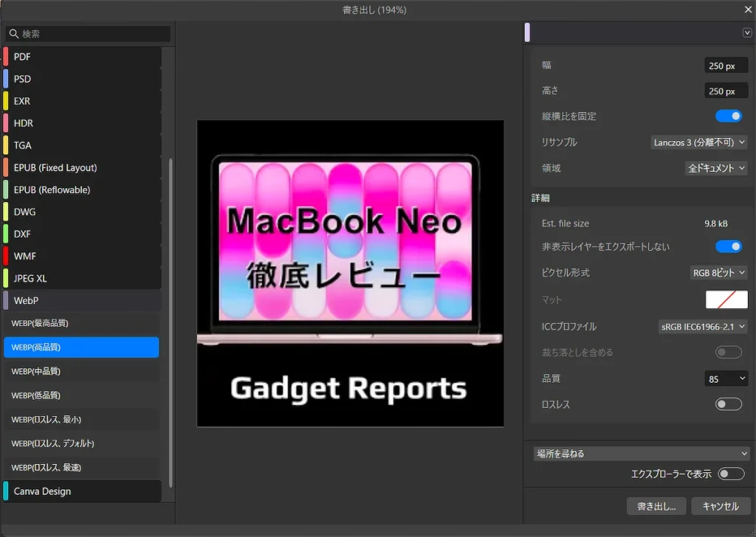Select the JPEG XL format
This screenshot has width=756, height=537.
coord(82,278)
